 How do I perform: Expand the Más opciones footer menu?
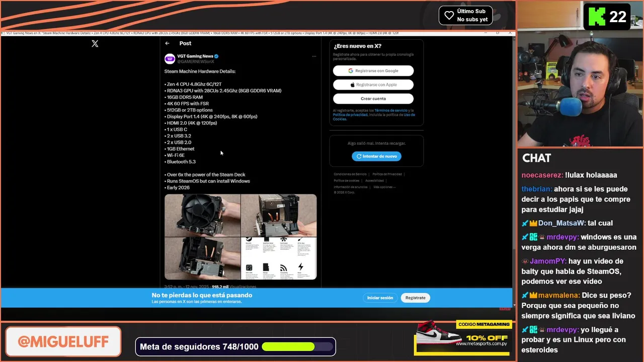point(384,187)
